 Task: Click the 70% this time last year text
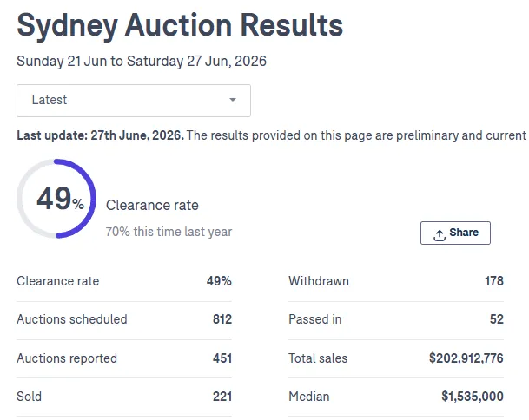click(x=169, y=232)
